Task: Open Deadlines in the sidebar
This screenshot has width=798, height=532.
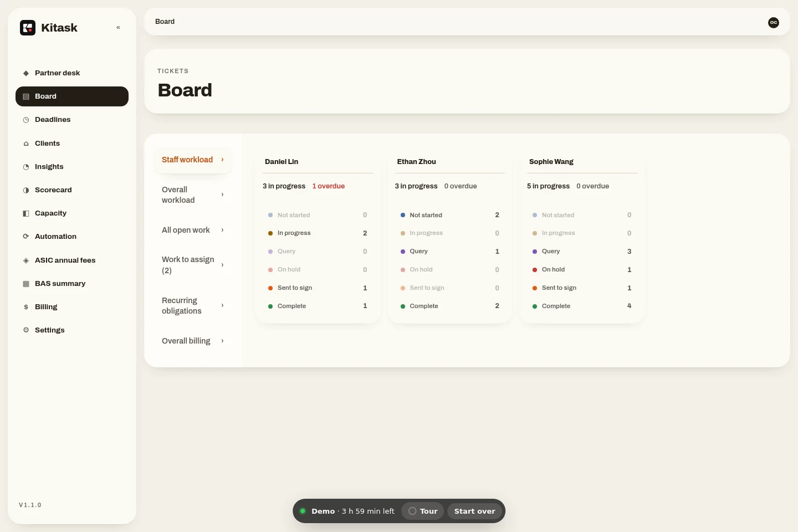Action: click(x=72, y=120)
